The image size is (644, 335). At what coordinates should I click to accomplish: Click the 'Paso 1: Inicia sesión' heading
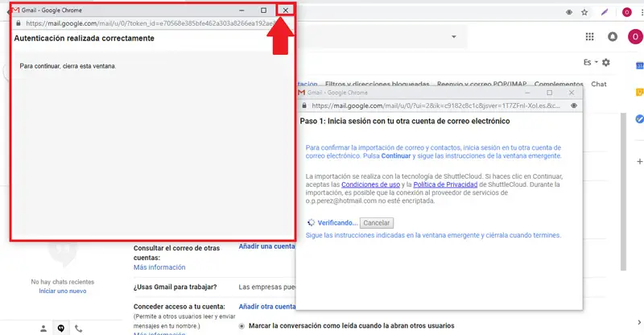point(405,122)
